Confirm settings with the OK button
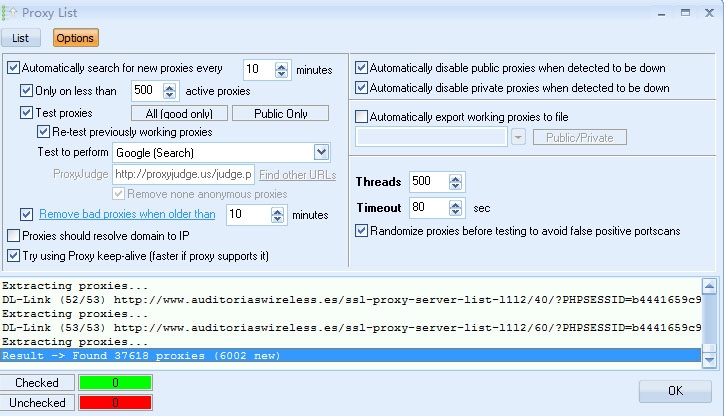The height and width of the screenshot is (416, 724). coord(675,391)
